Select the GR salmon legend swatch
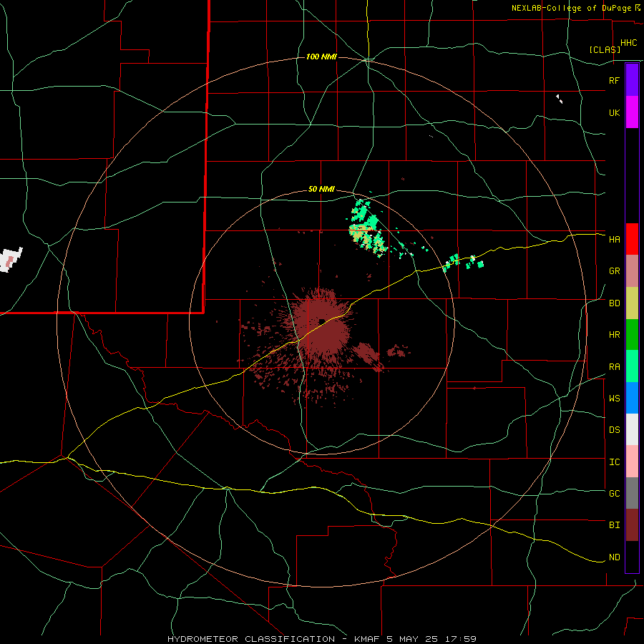The width and height of the screenshot is (644, 644). pos(632,271)
